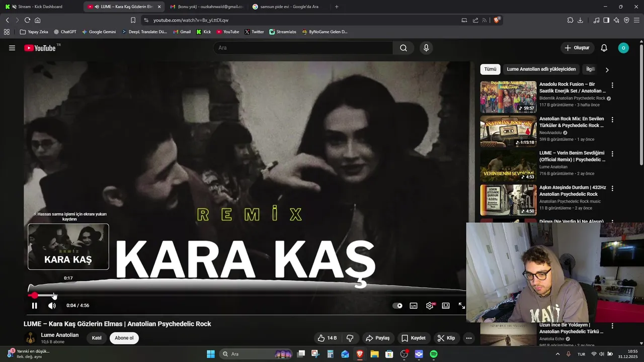Open Lume Anatolian channel avatar
Screen dimensions: 644x362
tap(31, 338)
